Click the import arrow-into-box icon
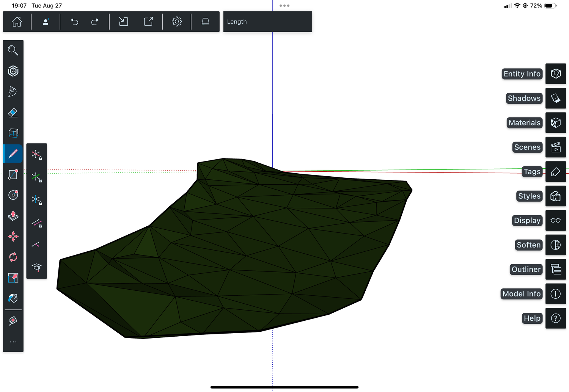 click(123, 22)
